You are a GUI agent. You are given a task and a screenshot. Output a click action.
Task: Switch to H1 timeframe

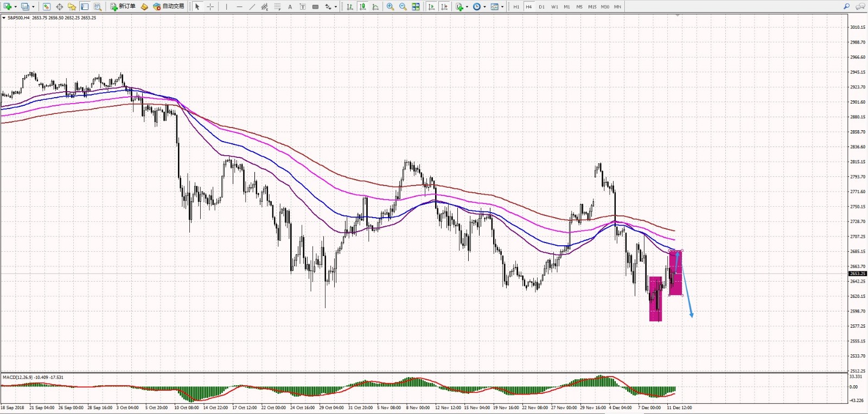516,7
